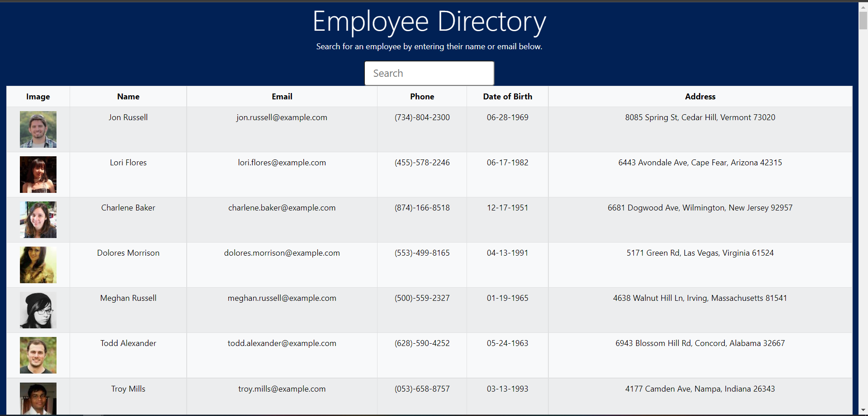Open Jon Russell's profile photo
This screenshot has height=416, width=868.
click(x=38, y=129)
